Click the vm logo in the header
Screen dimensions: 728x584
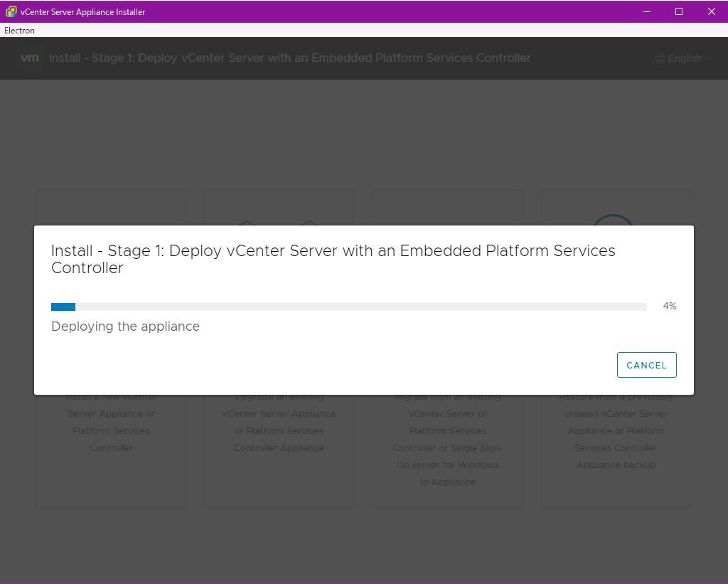[30, 58]
